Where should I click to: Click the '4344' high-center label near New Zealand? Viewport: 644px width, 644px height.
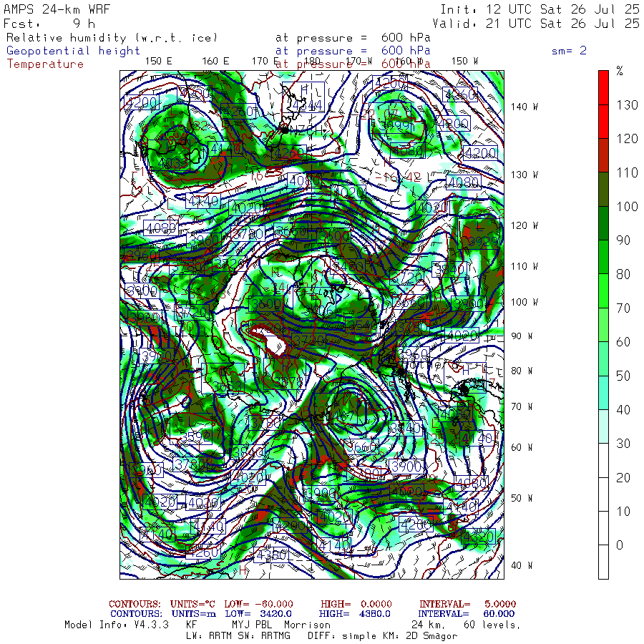[307, 106]
